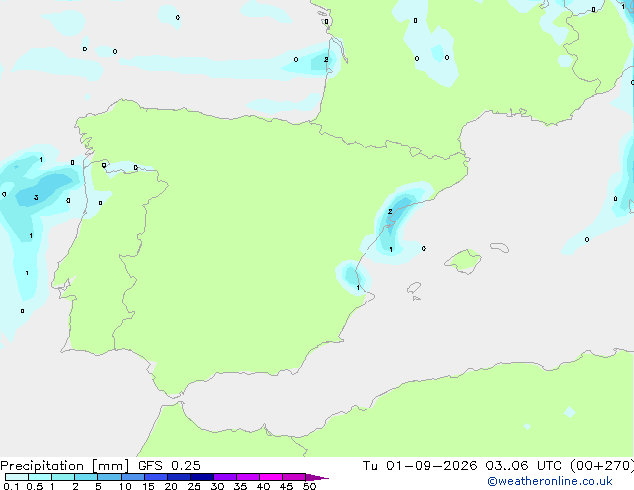Click the '01-09-2026' forecast date text
Image resolution: width=634 pixels, height=490 pixels.
[x=431, y=465]
